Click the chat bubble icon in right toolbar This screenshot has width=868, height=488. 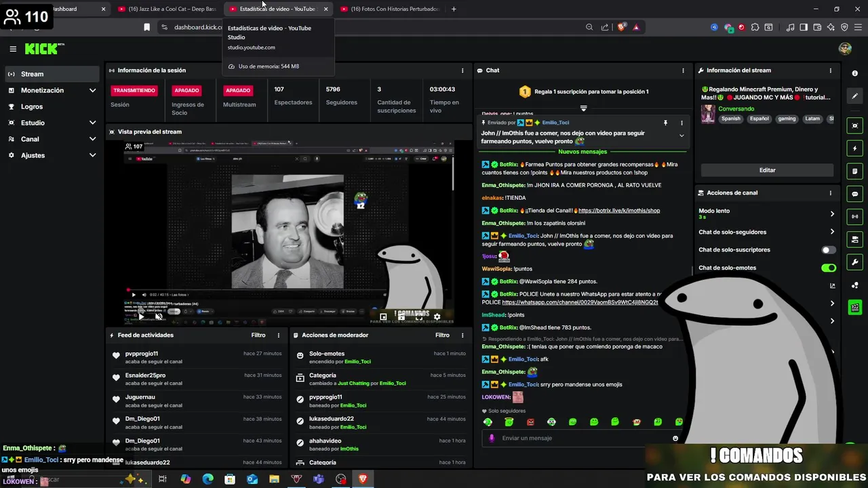click(x=854, y=194)
